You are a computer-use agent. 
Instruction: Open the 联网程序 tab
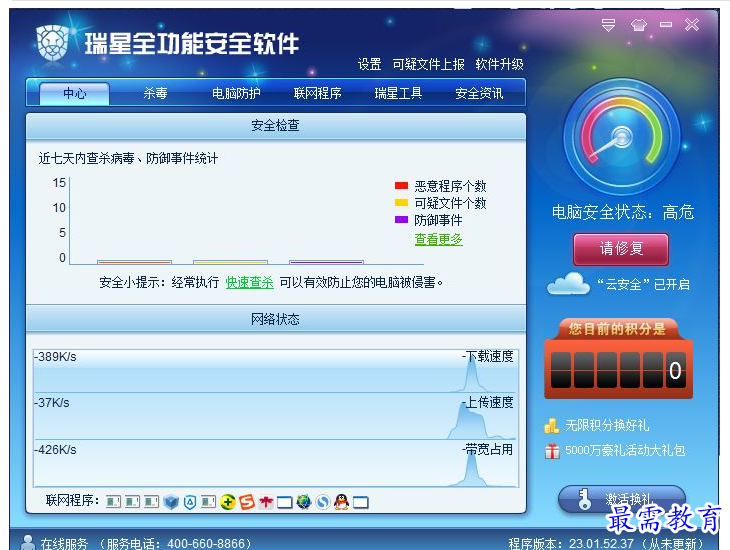click(318, 93)
